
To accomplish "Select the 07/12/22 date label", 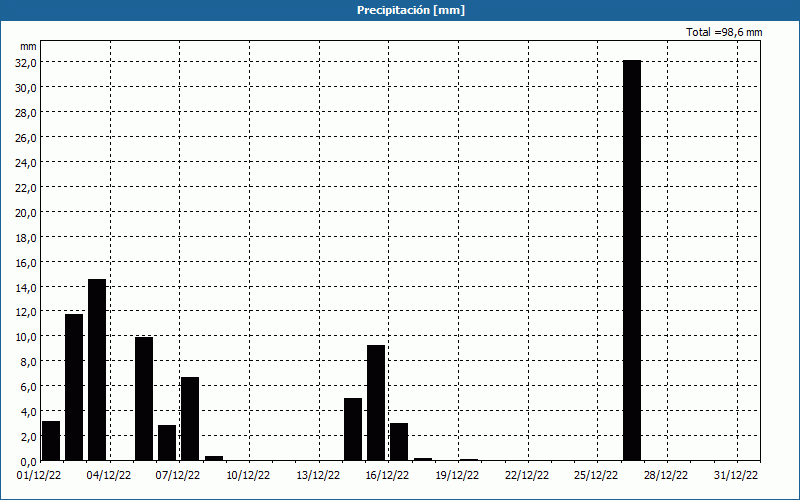I will tap(179, 476).
